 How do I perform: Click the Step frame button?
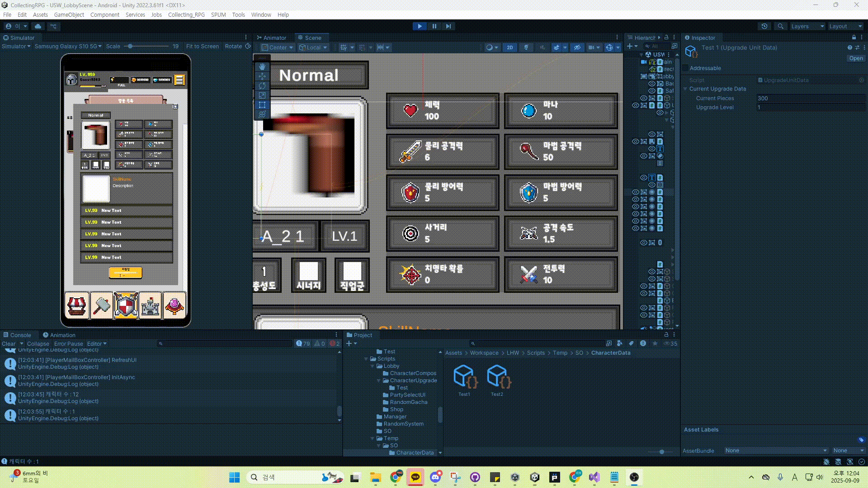click(448, 26)
